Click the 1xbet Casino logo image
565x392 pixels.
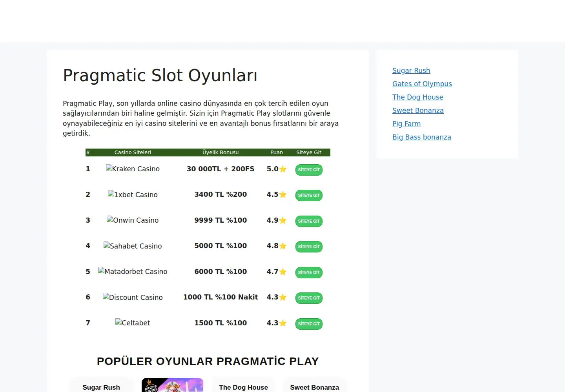point(133,194)
